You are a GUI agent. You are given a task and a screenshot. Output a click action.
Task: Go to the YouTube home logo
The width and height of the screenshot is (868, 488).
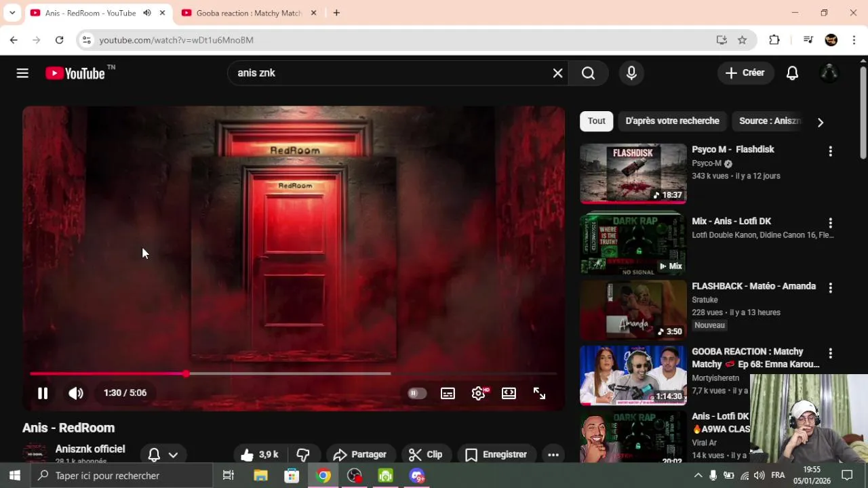click(76, 73)
